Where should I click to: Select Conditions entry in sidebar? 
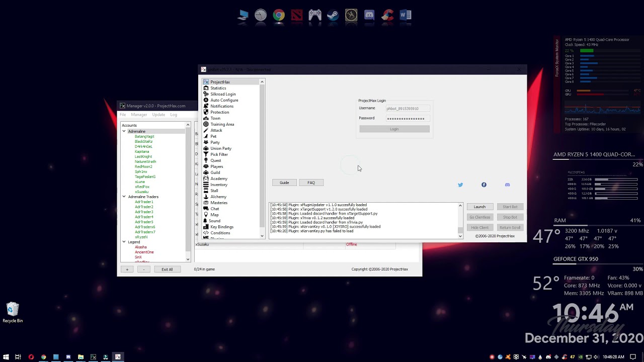point(220,233)
